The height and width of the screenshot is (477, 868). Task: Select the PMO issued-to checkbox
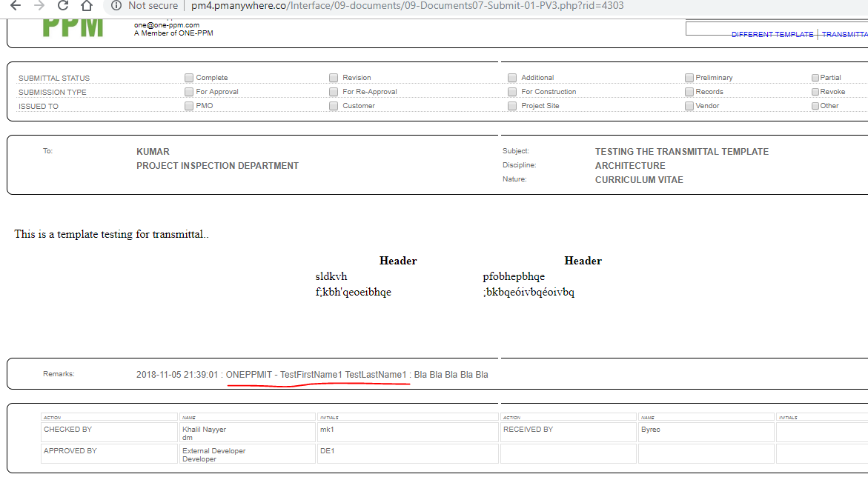189,106
